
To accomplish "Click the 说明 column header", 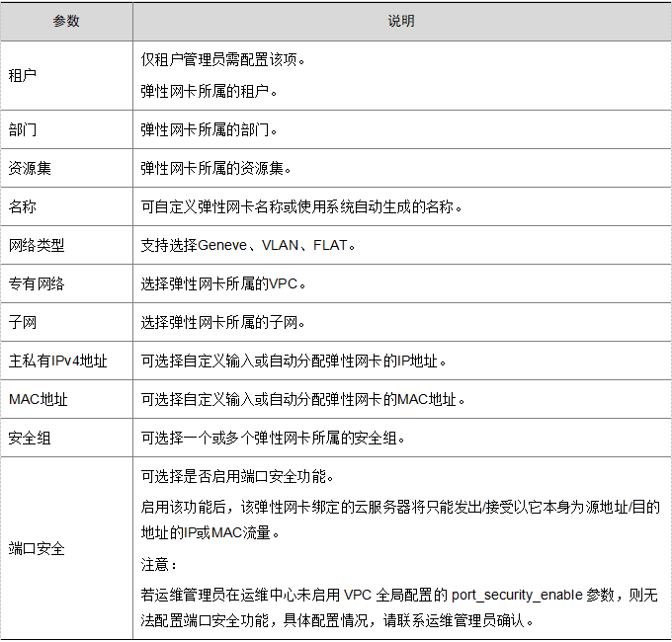I will pyautogui.click(x=401, y=21).
